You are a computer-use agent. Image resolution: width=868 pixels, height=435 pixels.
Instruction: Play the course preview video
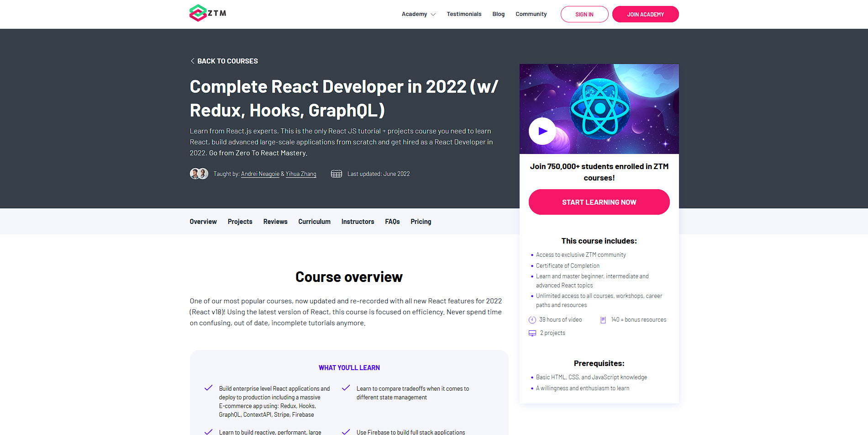(542, 131)
